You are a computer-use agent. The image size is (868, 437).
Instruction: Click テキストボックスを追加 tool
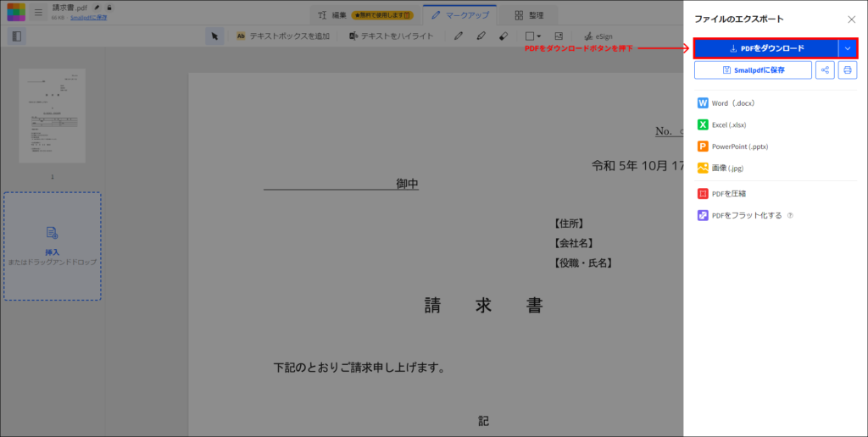click(283, 36)
